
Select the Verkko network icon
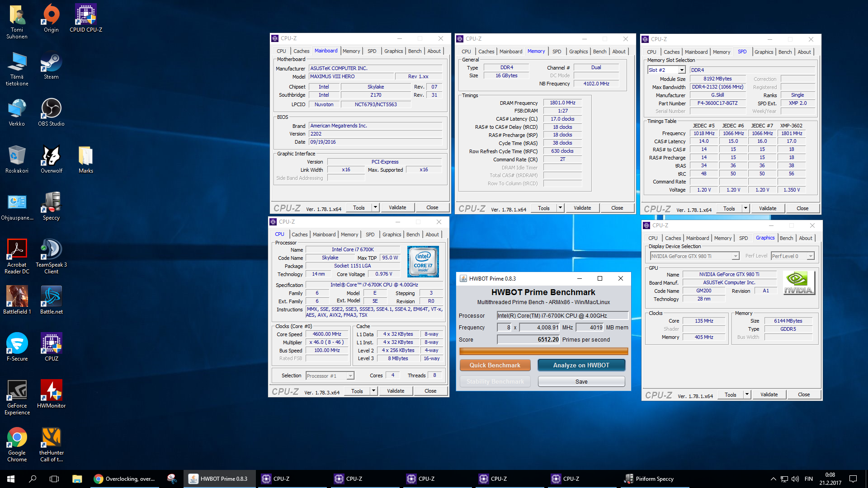(17, 113)
